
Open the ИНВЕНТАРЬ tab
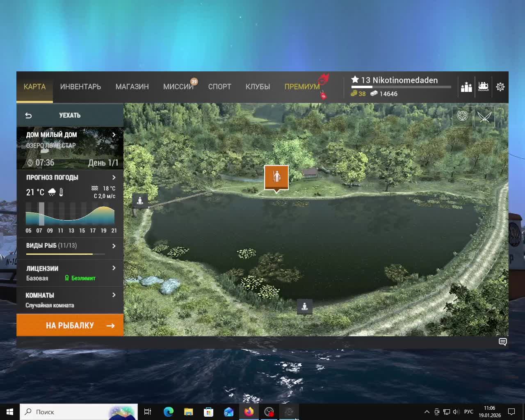click(80, 87)
